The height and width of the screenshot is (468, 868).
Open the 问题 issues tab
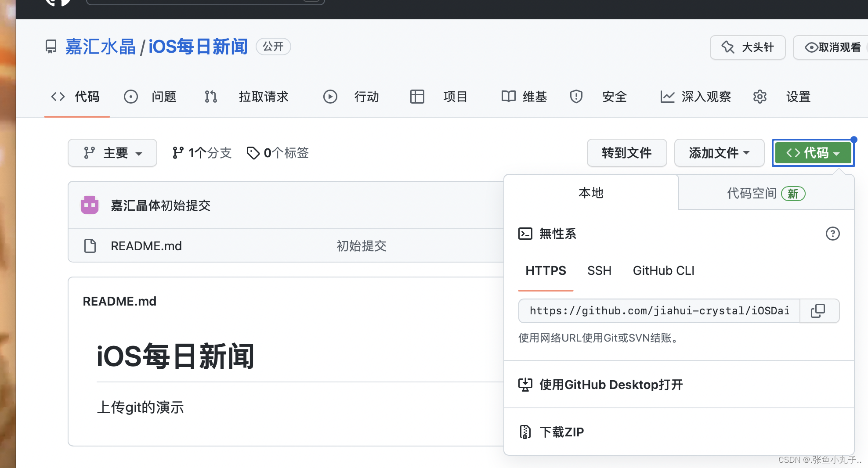[150, 97]
